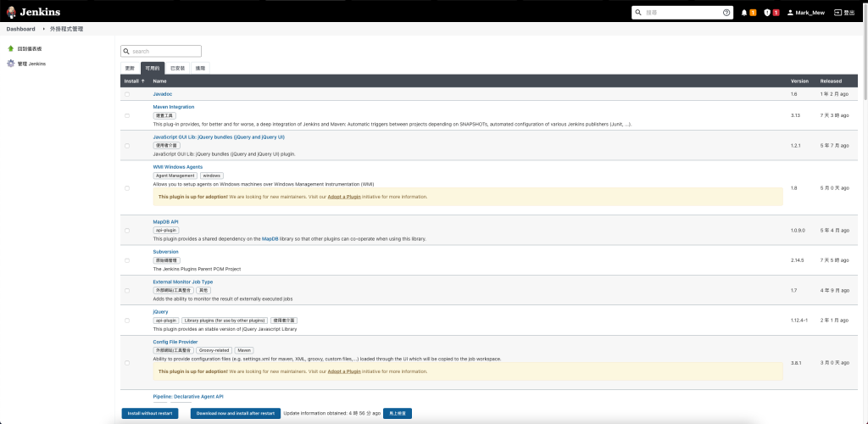Click the 管理 Jenkins sidebar link
Viewport: 868px width, 424px height.
pyautogui.click(x=31, y=64)
